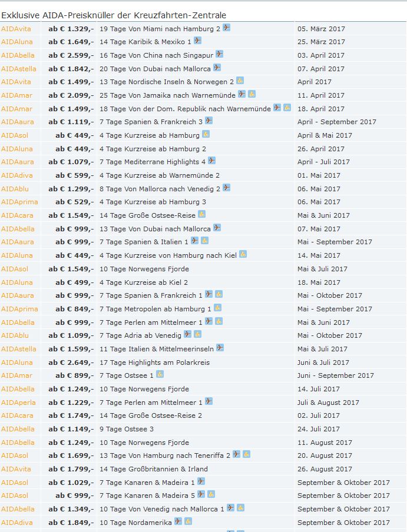Open the AIDAprima link in the Kurzreise ab Hamburg 3 row
This screenshot has height=532, width=407.
(19, 202)
